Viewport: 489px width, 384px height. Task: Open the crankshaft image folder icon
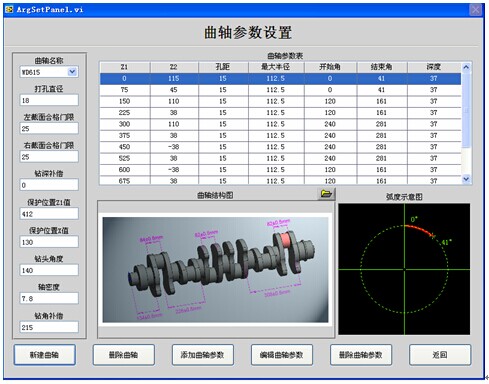click(x=326, y=194)
